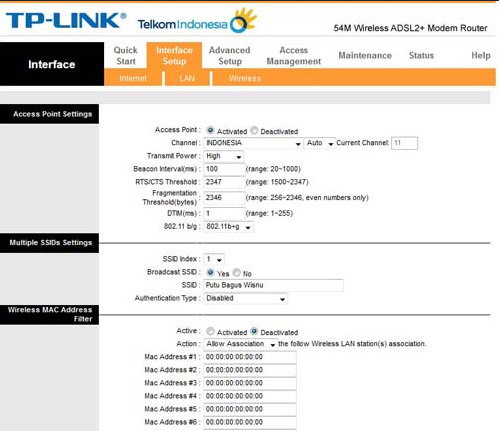The width and height of the screenshot is (499, 431).
Task: Click the '(range: 1~255)' hint text
Action: [x=269, y=213]
